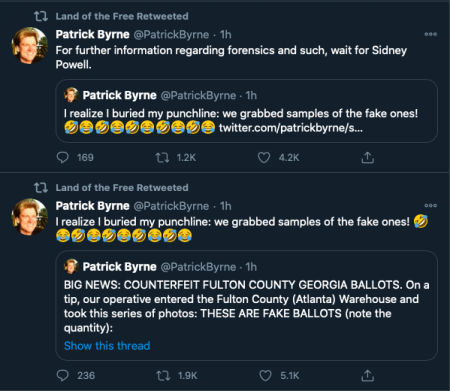Screen dimensions: 450x391
Task: Open more options menu on second tweet
Action: coord(430,205)
